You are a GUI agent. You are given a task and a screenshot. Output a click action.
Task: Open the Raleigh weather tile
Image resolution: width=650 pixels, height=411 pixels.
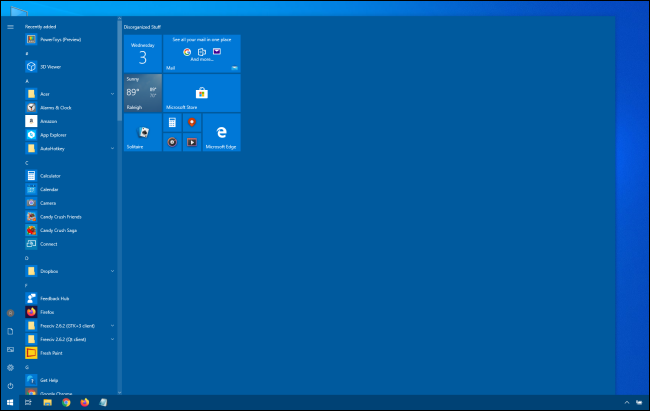pos(142,92)
